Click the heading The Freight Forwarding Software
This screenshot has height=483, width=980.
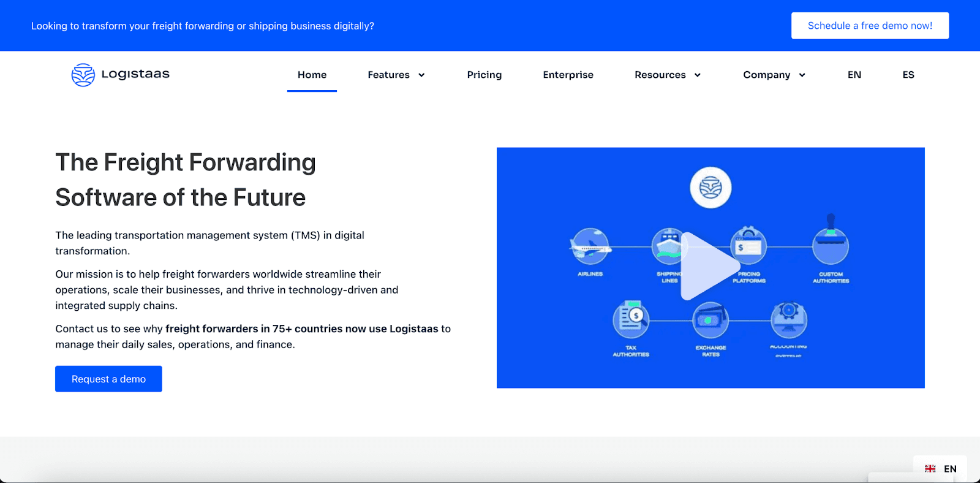click(186, 180)
